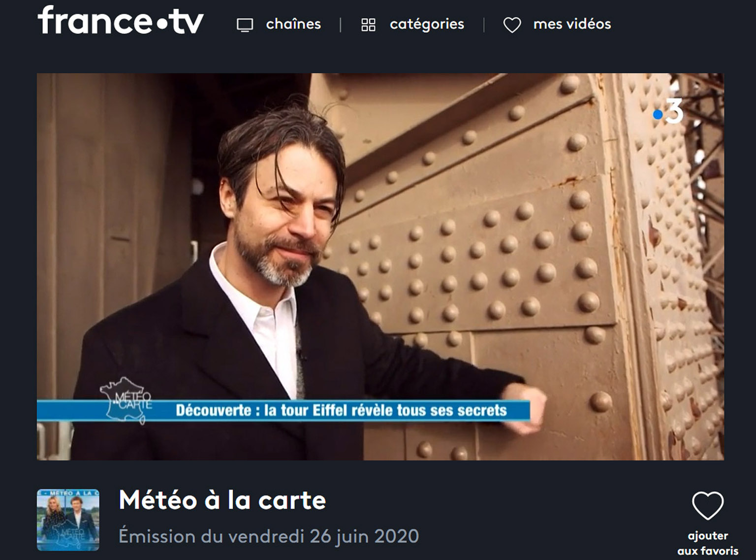The width and height of the screenshot is (756, 560).
Task: Open the catégories menu label
Action: 427,24
